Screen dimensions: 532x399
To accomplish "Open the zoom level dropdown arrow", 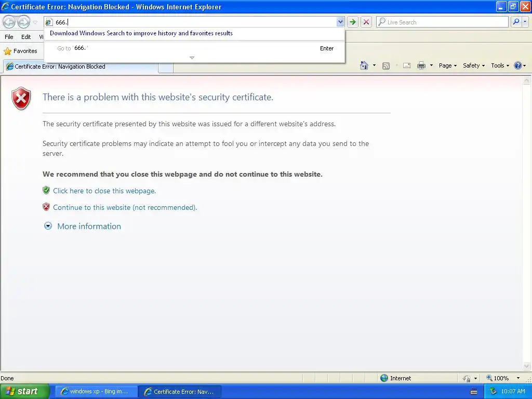I will click(518, 378).
